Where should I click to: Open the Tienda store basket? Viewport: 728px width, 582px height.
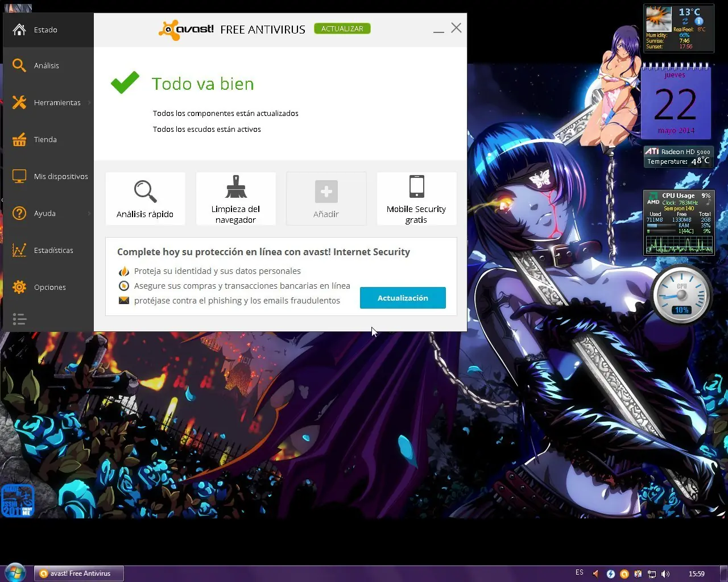click(19, 139)
